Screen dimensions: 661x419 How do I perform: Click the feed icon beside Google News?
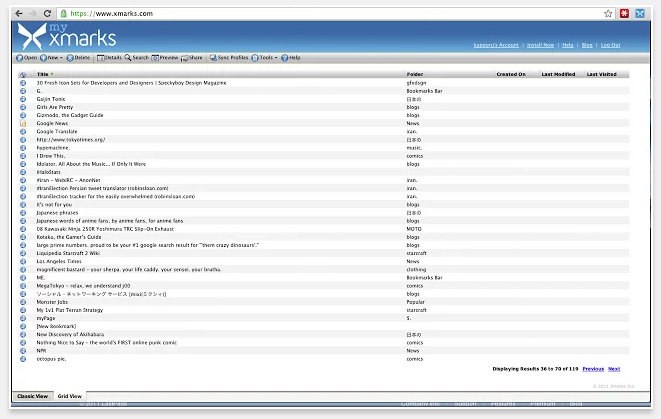click(23, 124)
